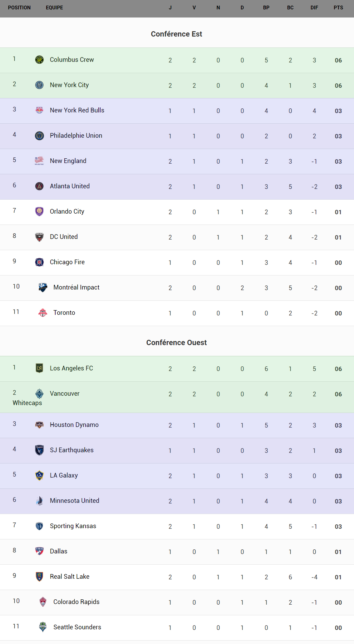Click the Conférence Est section heading
Screen dimensions: 354x644
coord(177,34)
